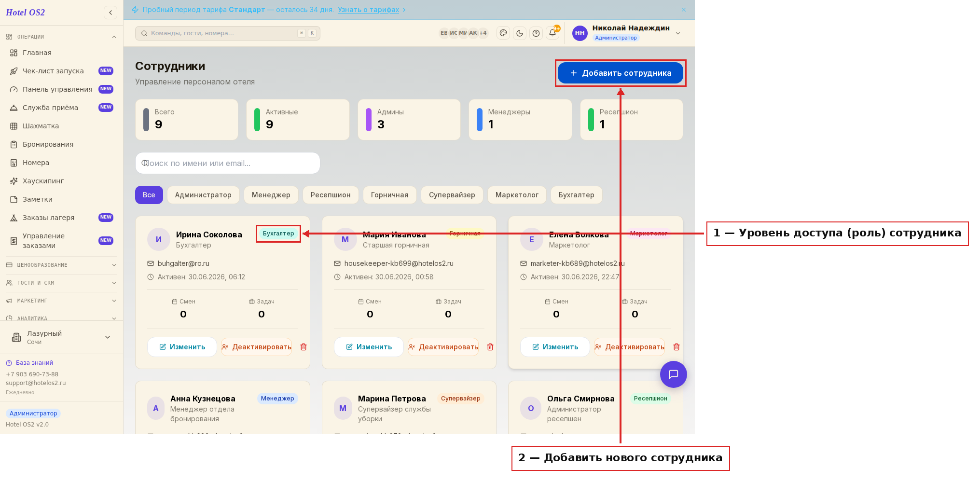The width and height of the screenshot is (980, 482).
Task: Open Заметки in sidebar
Action: [62, 199]
